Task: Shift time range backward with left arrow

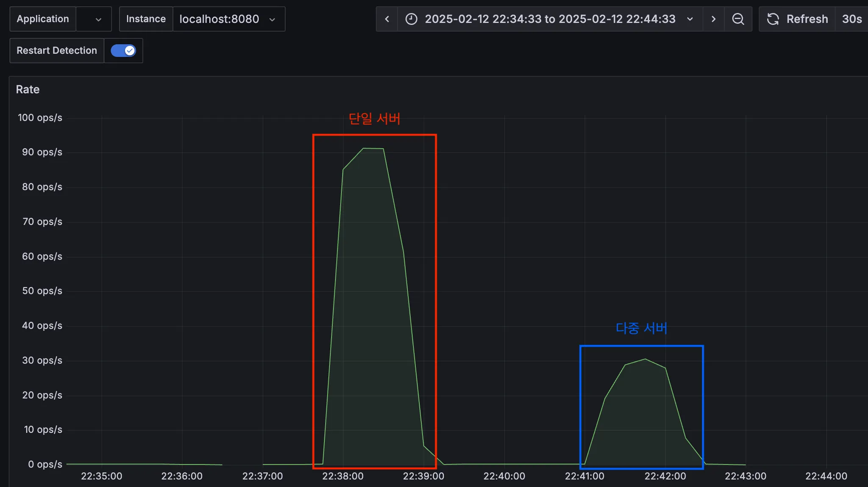Action: coord(387,19)
